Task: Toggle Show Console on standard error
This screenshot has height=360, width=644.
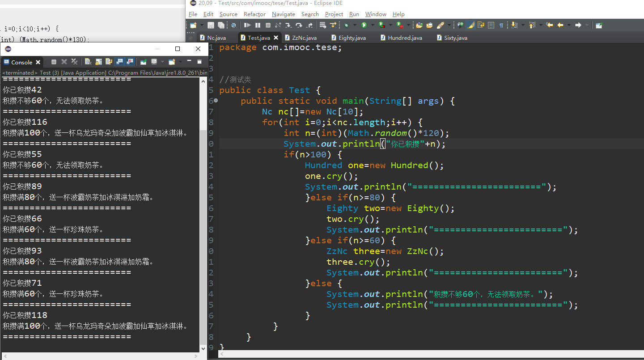Action: [130, 62]
